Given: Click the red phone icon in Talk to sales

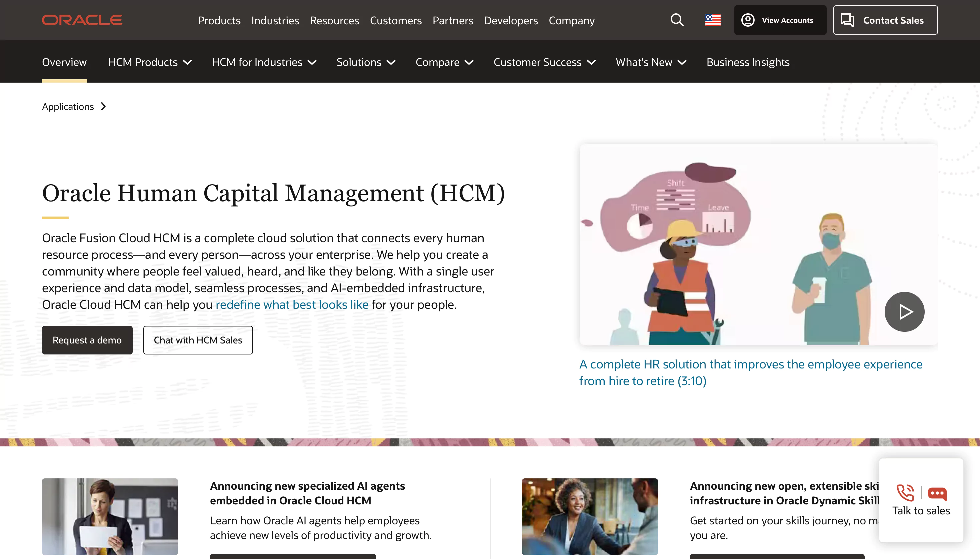Looking at the screenshot, I should point(905,493).
